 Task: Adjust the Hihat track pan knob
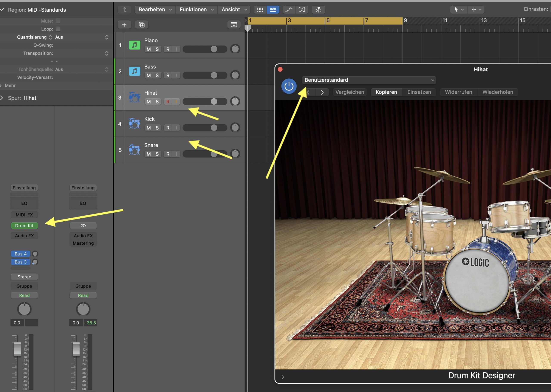click(235, 101)
